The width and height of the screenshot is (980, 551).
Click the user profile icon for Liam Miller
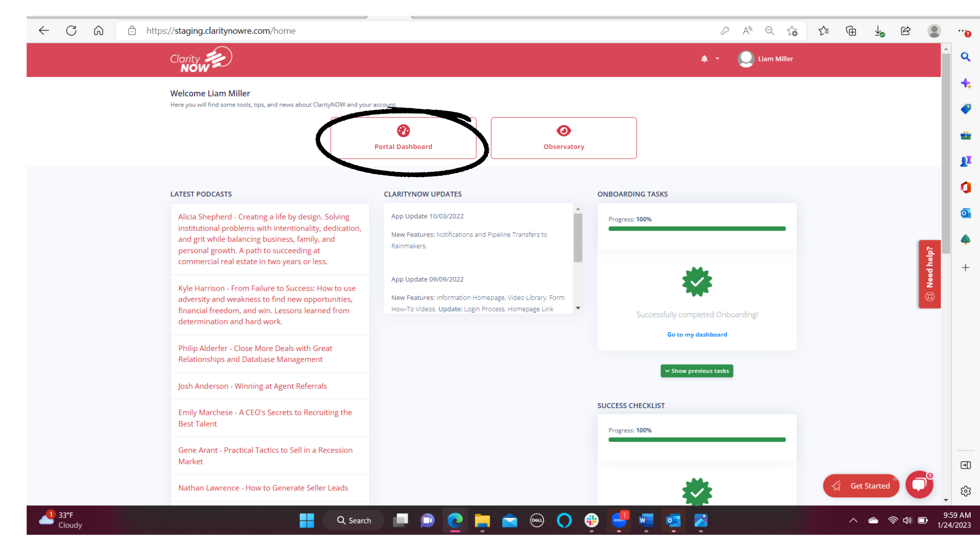pyautogui.click(x=745, y=59)
